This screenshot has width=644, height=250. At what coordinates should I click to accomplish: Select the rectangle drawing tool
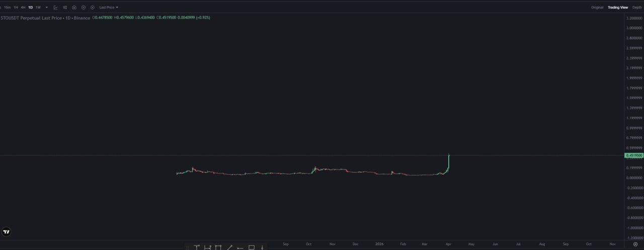point(218,247)
